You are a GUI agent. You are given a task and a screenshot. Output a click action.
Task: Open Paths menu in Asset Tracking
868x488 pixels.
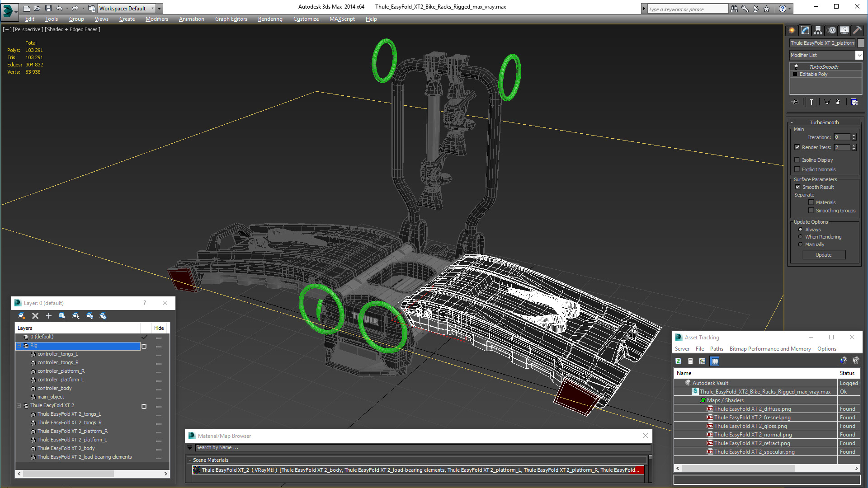pos(717,349)
